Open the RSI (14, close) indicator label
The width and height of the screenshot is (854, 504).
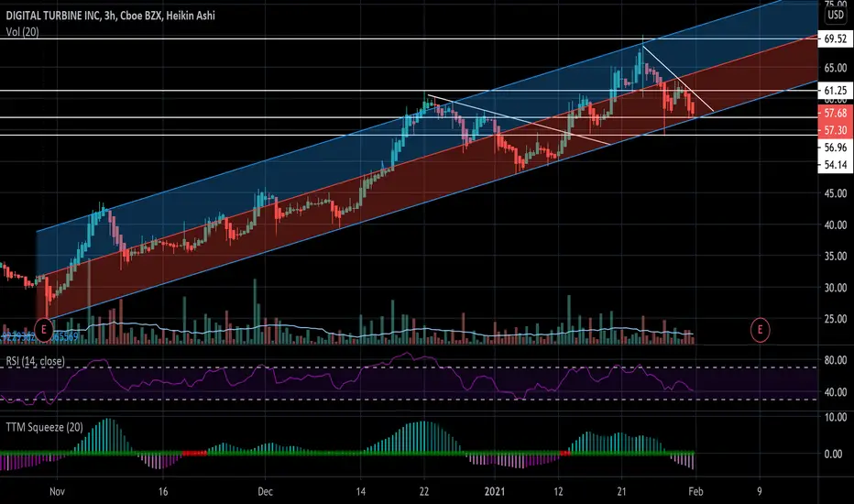(36, 361)
